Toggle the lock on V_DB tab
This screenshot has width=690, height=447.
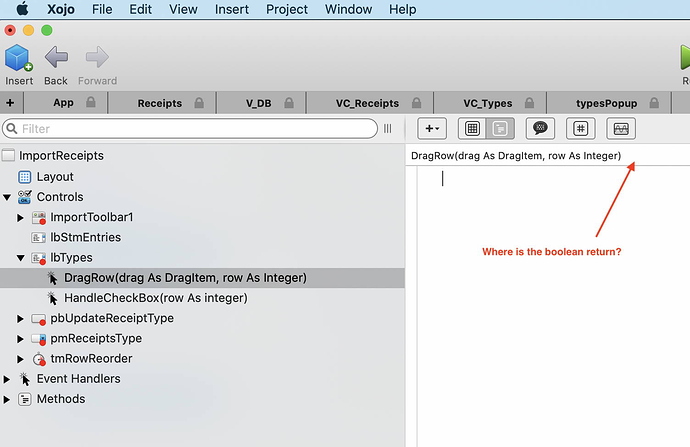point(289,103)
